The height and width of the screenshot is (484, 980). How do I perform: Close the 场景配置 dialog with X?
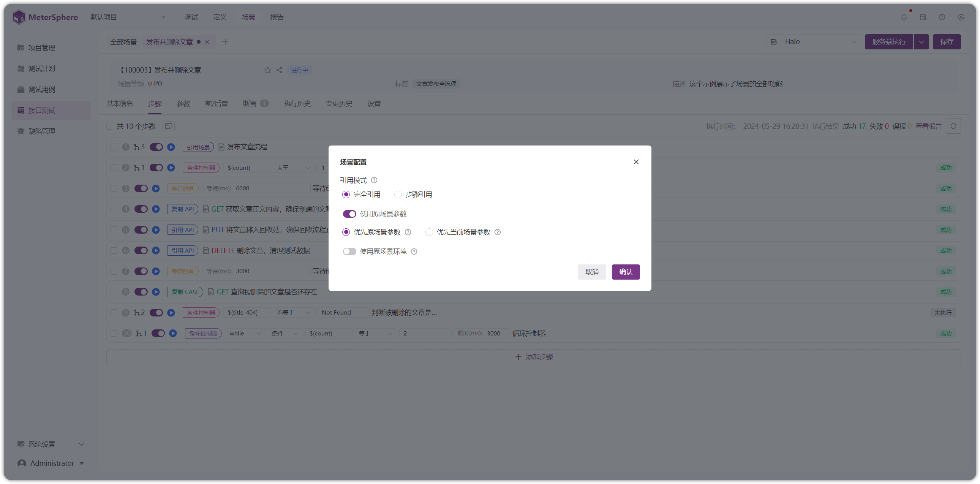(x=636, y=162)
